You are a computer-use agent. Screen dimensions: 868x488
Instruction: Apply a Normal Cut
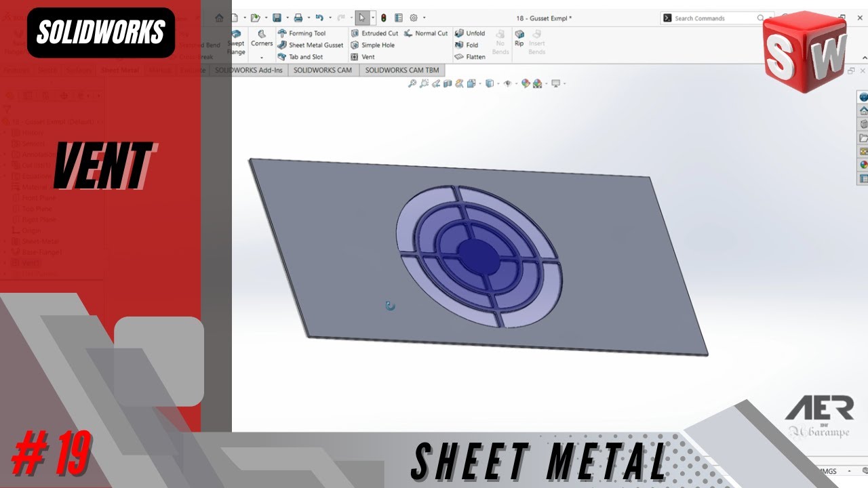tap(426, 33)
